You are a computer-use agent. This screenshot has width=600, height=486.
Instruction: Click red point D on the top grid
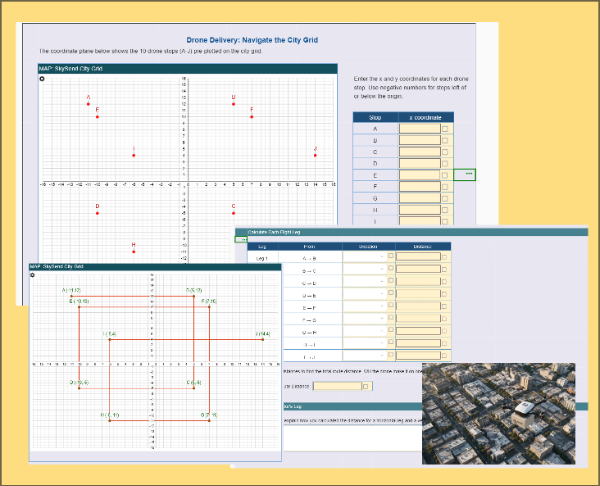point(97,212)
